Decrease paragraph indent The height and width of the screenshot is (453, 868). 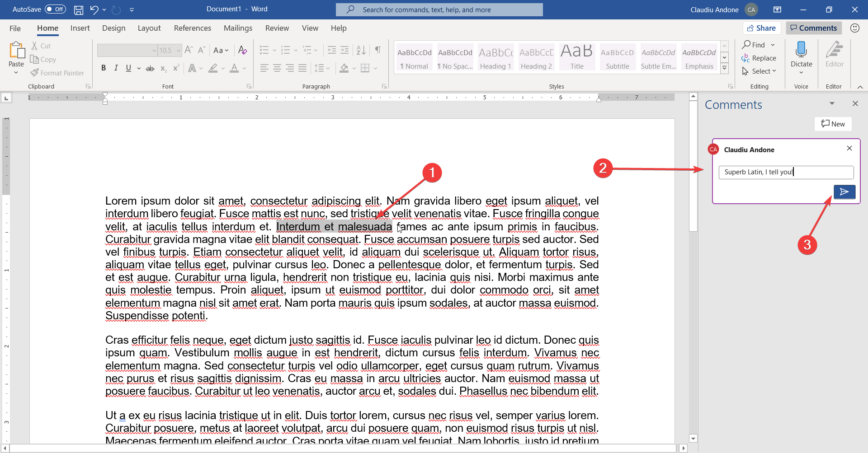(x=332, y=50)
